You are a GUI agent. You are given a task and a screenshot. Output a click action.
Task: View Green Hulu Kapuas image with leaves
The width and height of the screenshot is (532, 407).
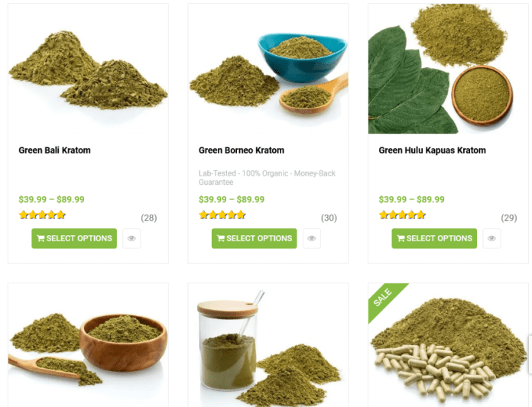point(448,69)
